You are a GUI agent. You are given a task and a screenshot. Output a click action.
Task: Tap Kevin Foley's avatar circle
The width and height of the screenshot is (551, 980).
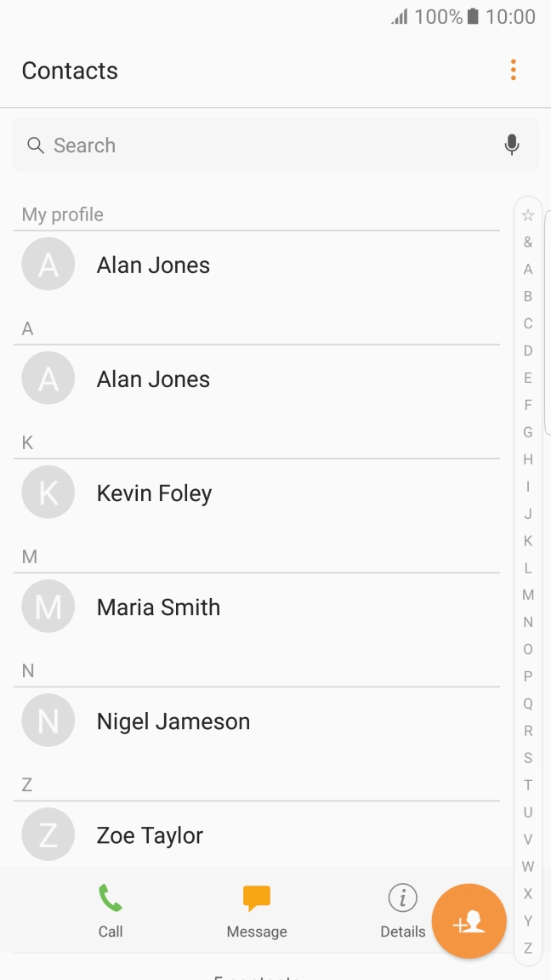[48, 493]
